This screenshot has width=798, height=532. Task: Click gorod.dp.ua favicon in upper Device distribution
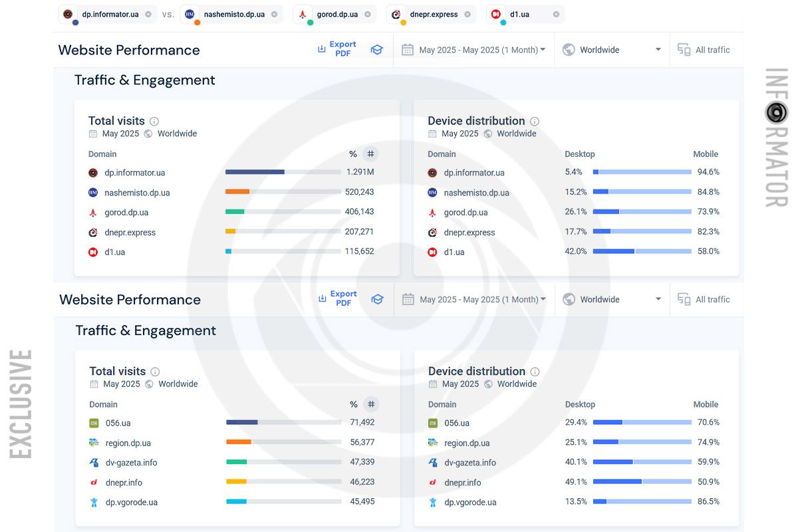pos(432,213)
